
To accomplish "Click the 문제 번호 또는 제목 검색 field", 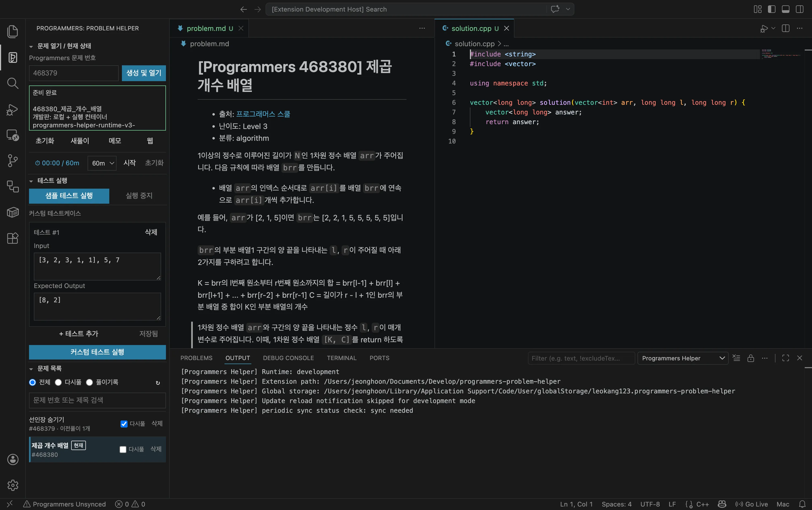I will tap(97, 400).
